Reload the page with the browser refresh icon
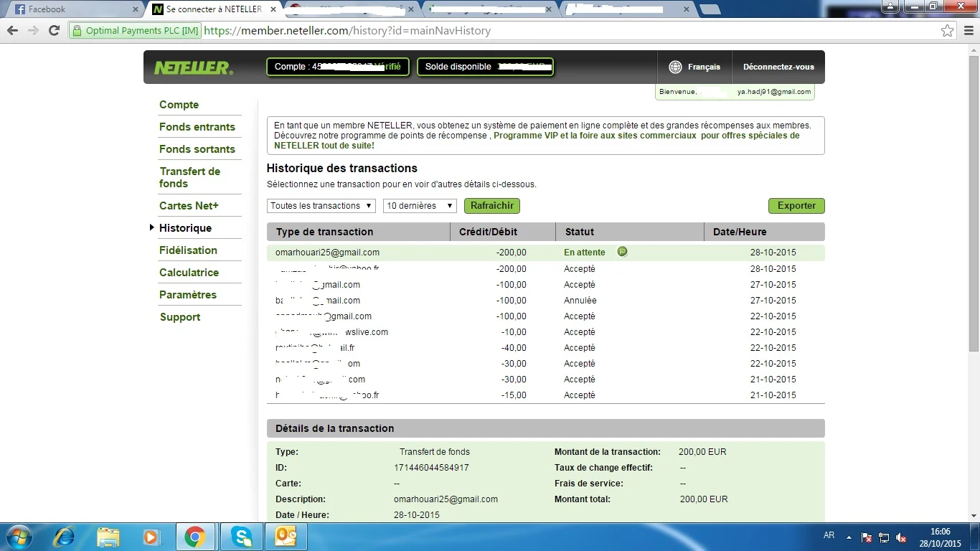980x551 pixels. [x=54, y=31]
